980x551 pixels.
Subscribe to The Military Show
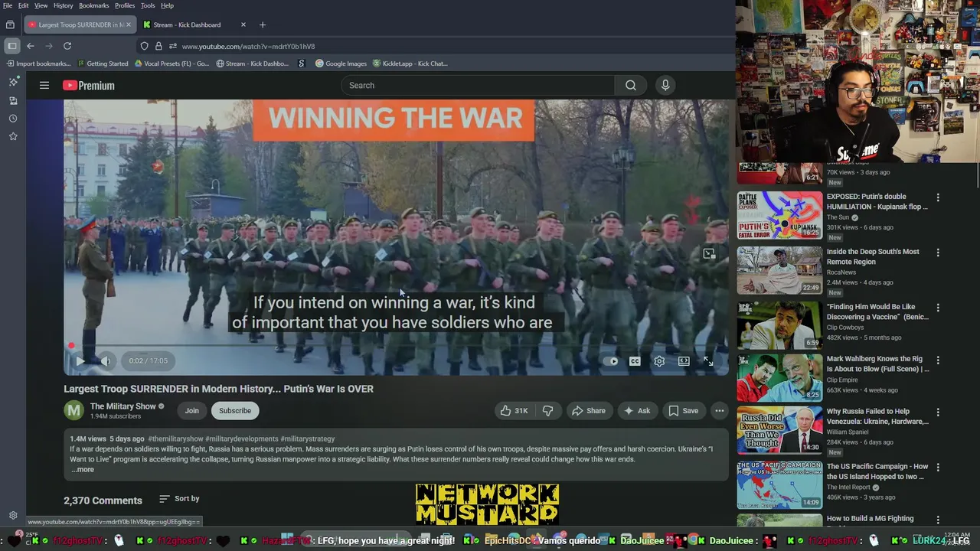coord(235,411)
